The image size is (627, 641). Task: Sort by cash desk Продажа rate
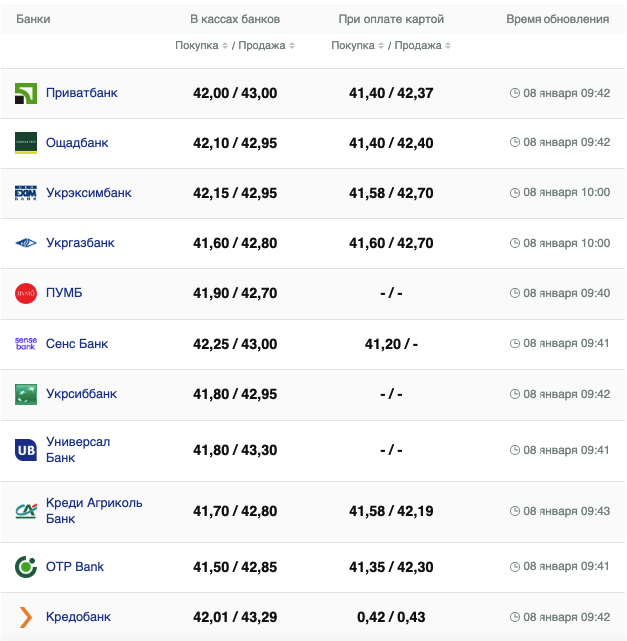click(264, 46)
